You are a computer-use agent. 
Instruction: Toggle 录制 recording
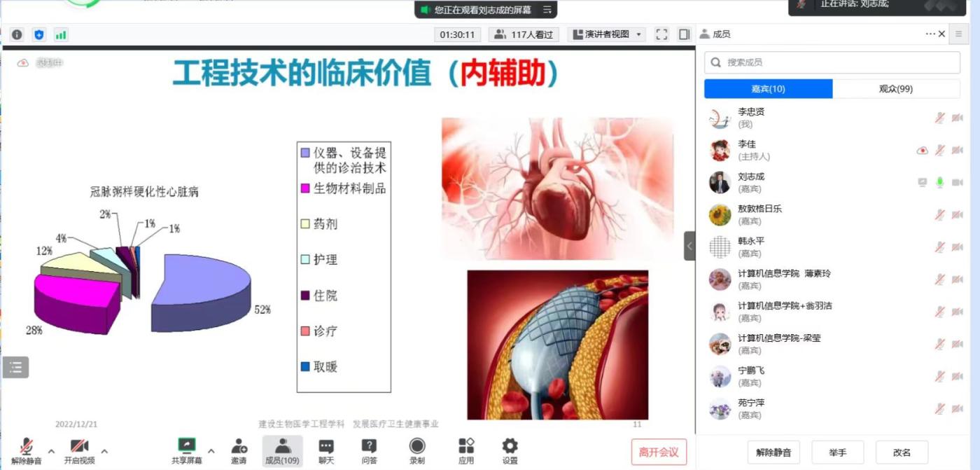pos(417,451)
